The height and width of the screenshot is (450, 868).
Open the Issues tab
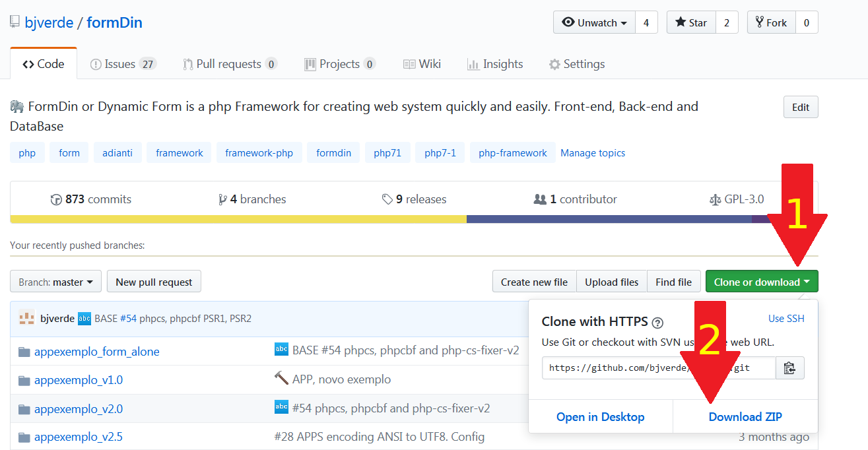pyautogui.click(x=123, y=64)
